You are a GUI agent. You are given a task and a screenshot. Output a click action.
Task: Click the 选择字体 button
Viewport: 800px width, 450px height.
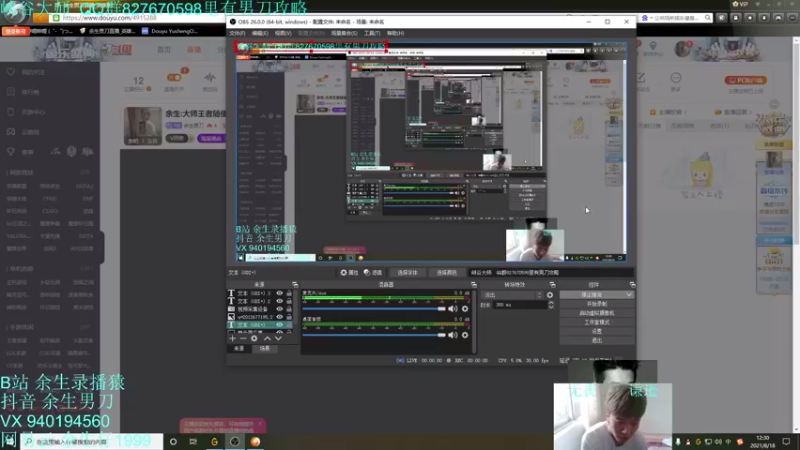[407, 272]
